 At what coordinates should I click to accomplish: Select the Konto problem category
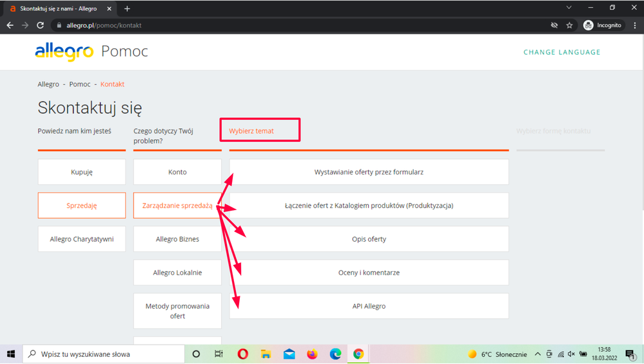[x=177, y=172]
